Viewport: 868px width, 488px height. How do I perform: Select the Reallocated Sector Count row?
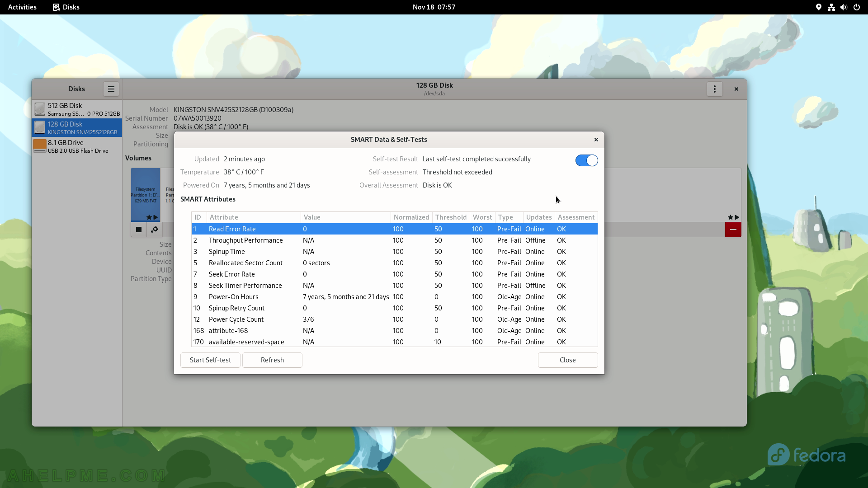point(394,263)
